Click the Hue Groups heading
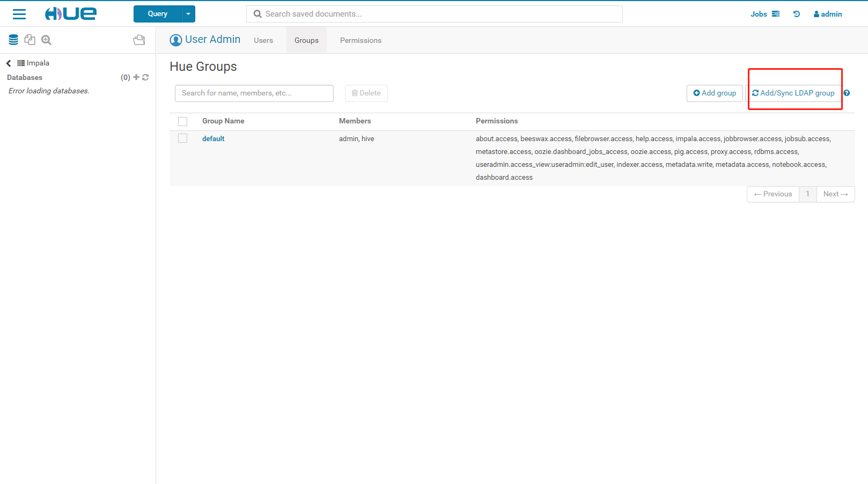Image resolution: width=868 pixels, height=484 pixels. [x=203, y=67]
